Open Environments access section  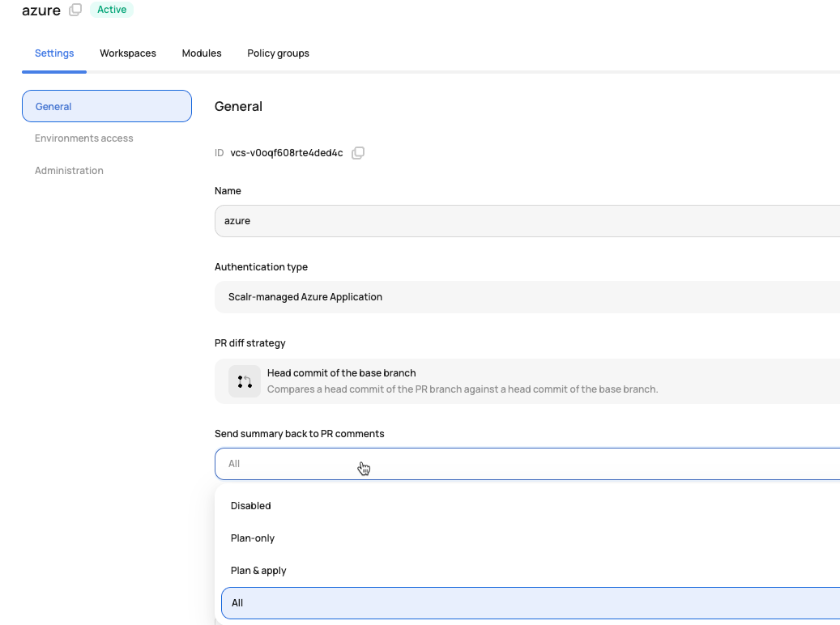point(84,138)
